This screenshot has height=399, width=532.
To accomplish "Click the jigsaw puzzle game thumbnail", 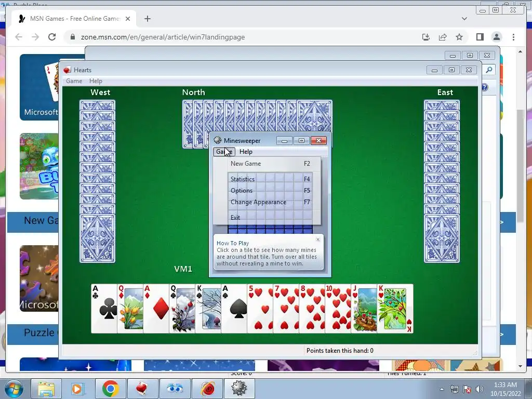I will coord(39,278).
